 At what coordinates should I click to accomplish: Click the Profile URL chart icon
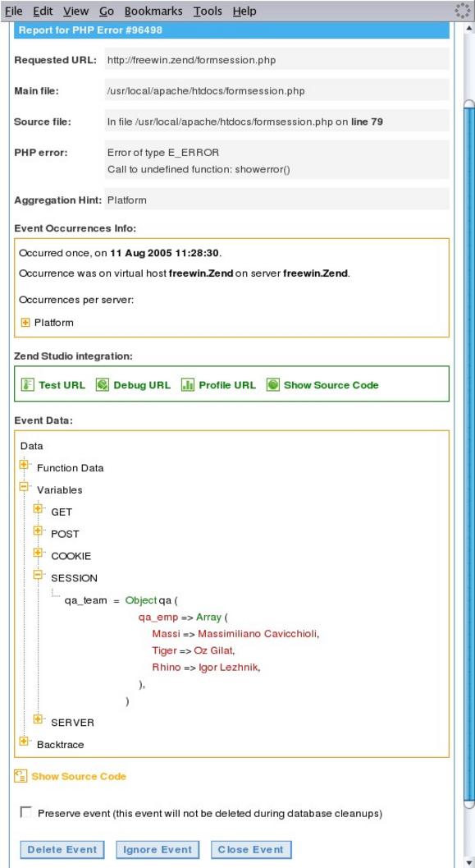187,385
